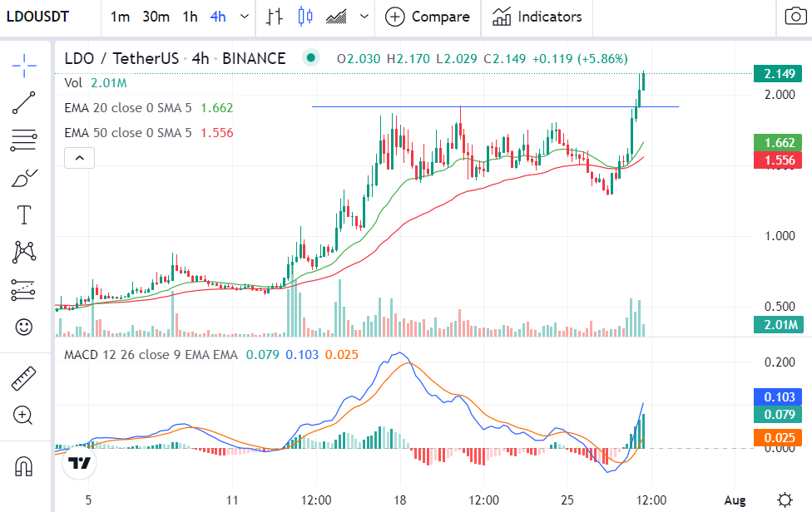Toggle the magnet snap mode
The width and height of the screenshot is (812, 512).
pos(24,466)
